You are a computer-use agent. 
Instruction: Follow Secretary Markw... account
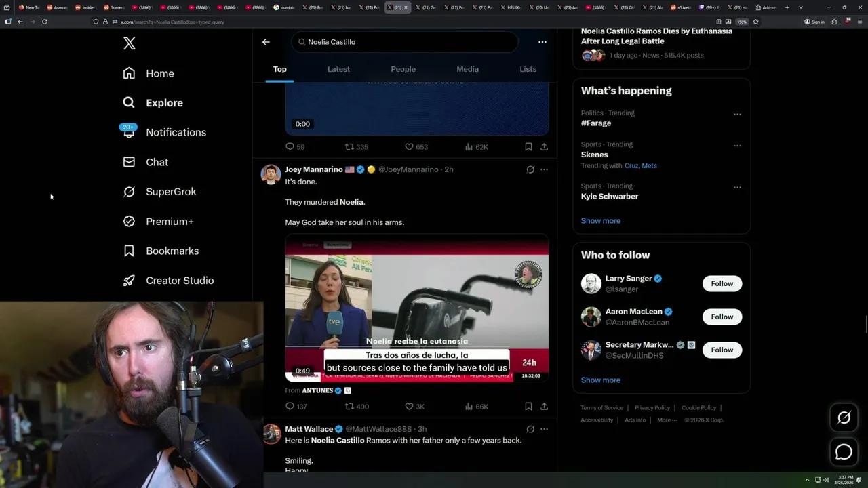(x=722, y=350)
